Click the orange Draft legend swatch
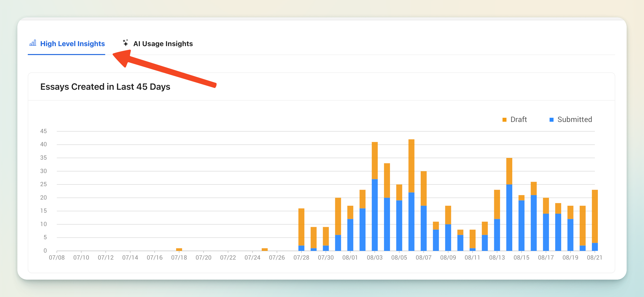This screenshot has width=644, height=297. (504, 120)
